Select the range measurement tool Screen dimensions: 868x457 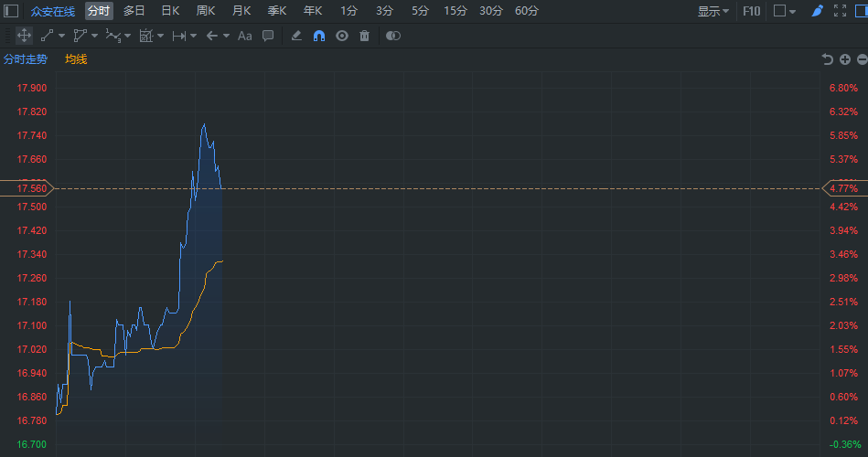178,36
